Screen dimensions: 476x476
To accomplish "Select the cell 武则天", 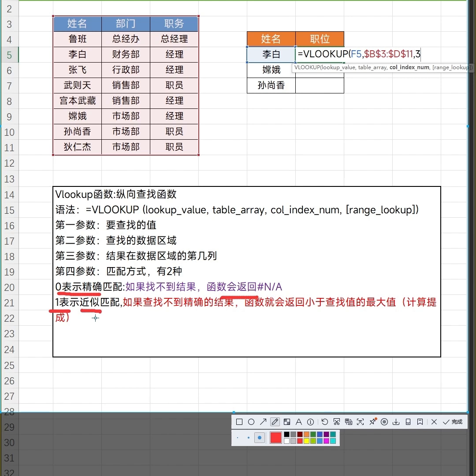I will tap(78, 86).
